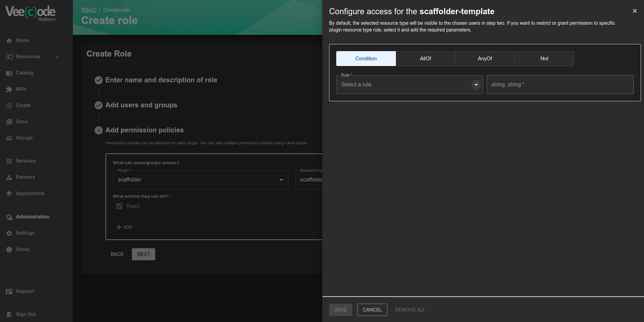
Task: Click the string, string parameter field
Action: click(560, 85)
